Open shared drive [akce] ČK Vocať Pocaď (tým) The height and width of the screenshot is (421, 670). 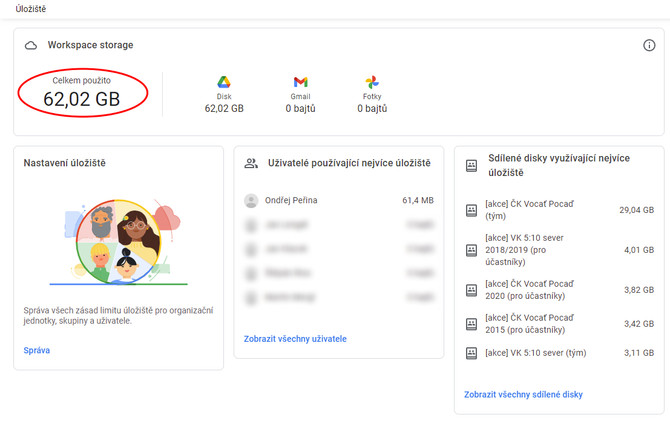tap(529, 210)
